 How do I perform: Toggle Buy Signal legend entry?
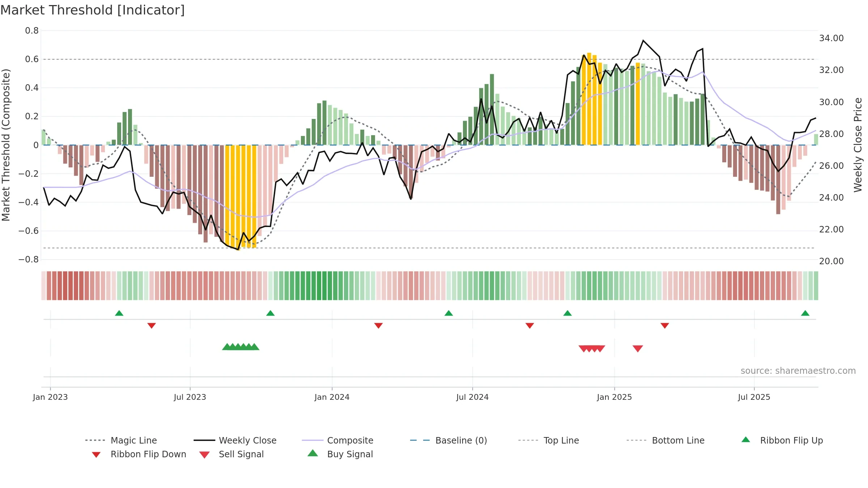340,454
